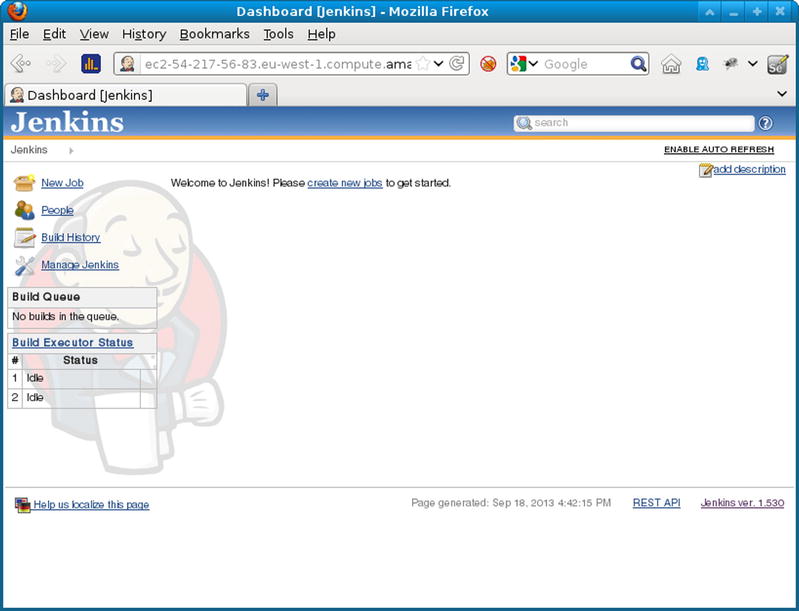Bookmark this page with the star icon
Viewport: 799px width, 611px height.
pyautogui.click(x=422, y=64)
